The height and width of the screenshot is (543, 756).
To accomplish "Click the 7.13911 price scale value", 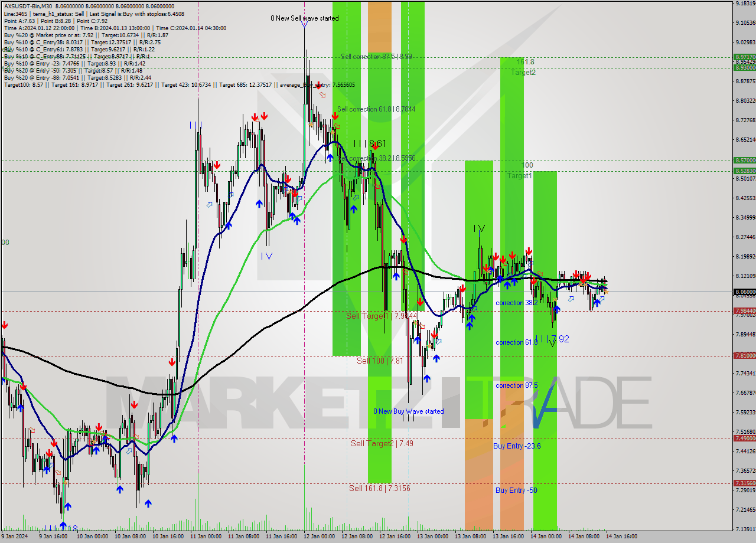I will point(745,529).
